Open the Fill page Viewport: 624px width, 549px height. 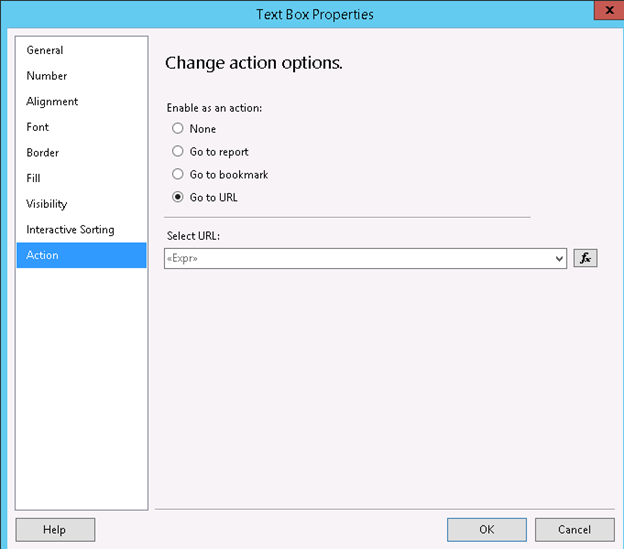tap(34, 178)
